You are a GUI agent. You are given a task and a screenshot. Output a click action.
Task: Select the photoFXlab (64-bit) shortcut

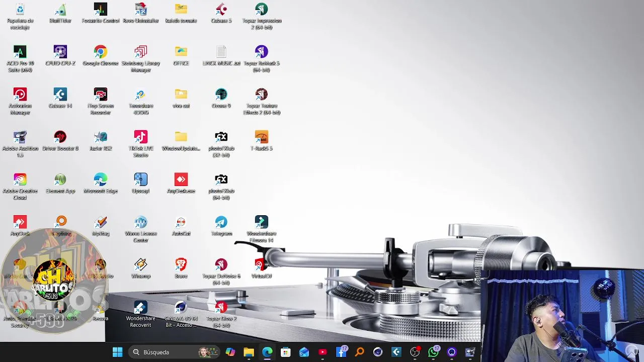221,187
